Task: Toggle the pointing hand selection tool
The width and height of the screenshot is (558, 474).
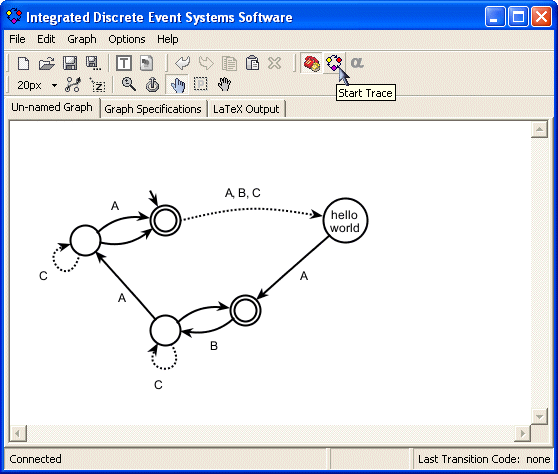Action: coord(177,85)
